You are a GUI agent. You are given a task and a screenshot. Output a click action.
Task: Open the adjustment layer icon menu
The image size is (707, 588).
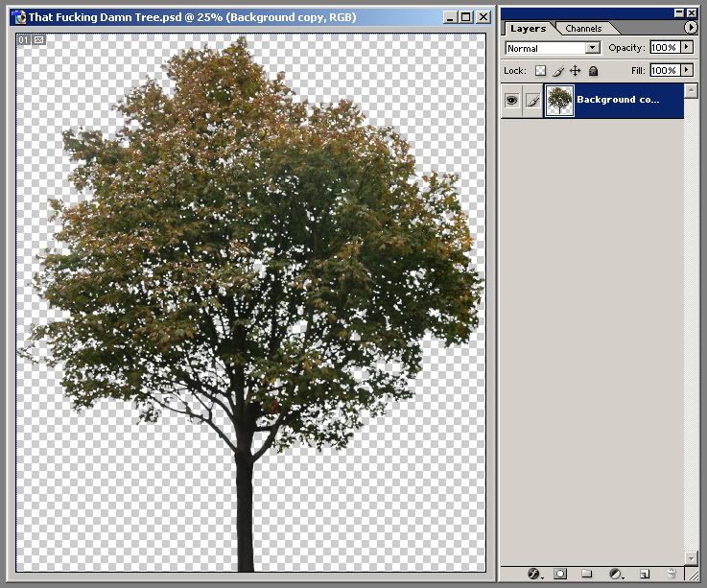[616, 574]
